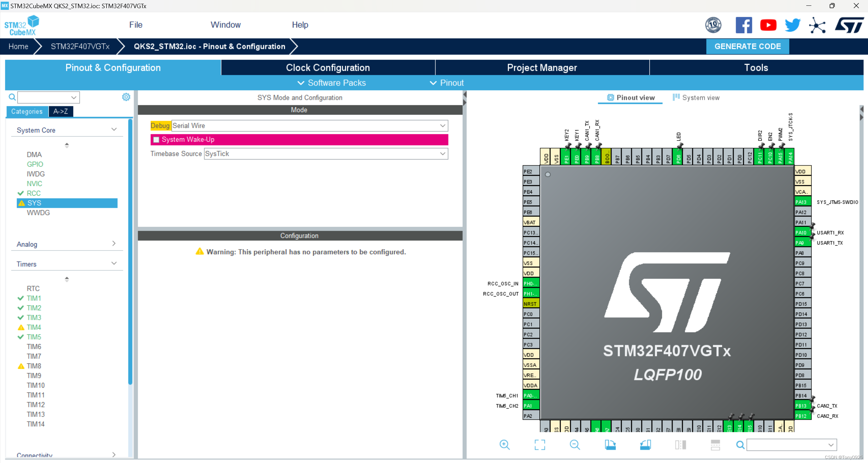This screenshot has width=868, height=463.
Task: Flip chip vertically
Action: click(x=715, y=444)
